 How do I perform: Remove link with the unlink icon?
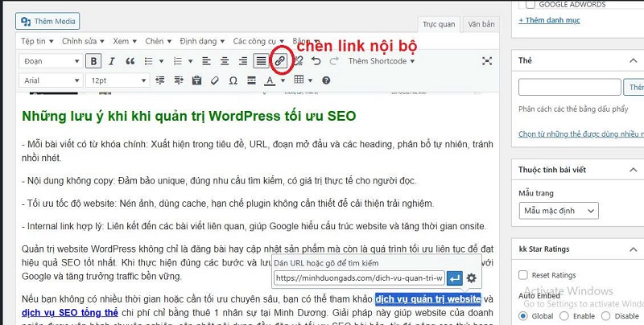(298, 61)
